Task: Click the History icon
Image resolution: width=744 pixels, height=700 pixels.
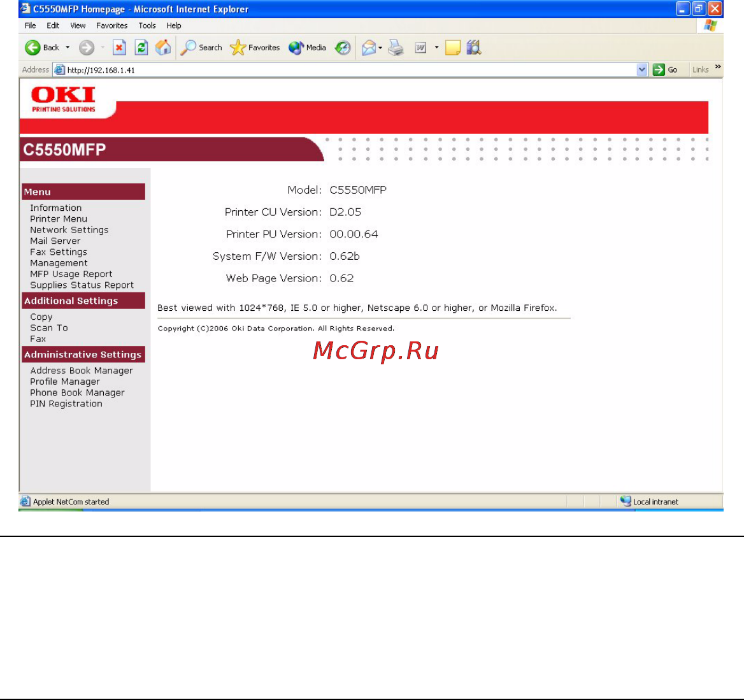Action: pyautogui.click(x=343, y=48)
